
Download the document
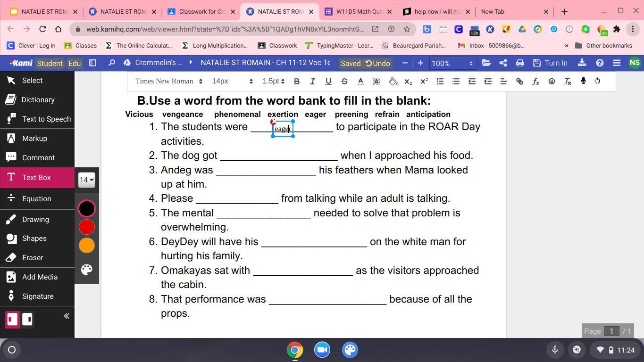click(x=582, y=63)
